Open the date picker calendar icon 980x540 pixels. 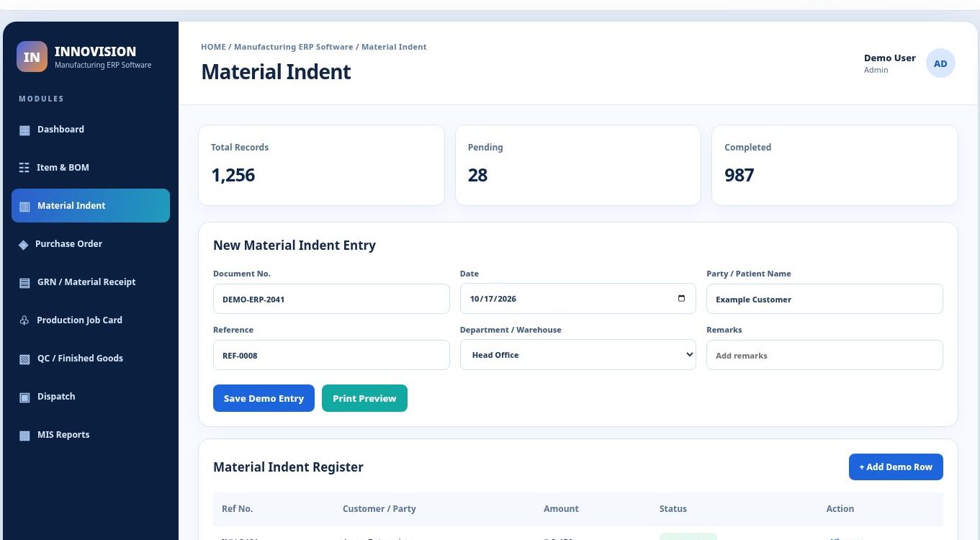(681, 299)
